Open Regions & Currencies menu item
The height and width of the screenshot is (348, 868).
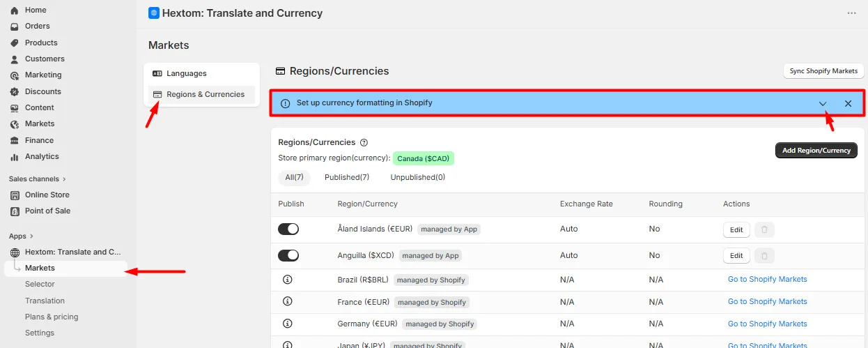click(201, 95)
